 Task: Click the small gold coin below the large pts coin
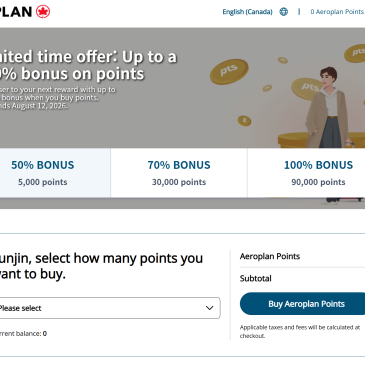coord(244,121)
